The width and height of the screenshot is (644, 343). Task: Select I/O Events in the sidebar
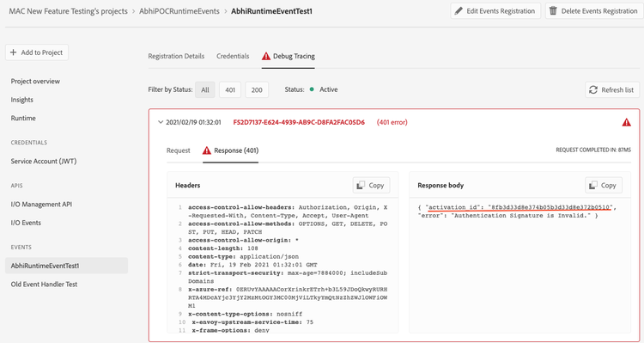26,223
